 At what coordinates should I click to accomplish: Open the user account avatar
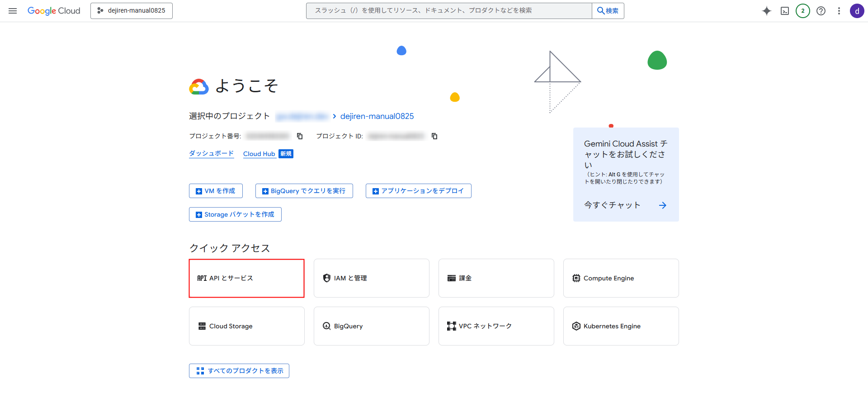(x=857, y=11)
